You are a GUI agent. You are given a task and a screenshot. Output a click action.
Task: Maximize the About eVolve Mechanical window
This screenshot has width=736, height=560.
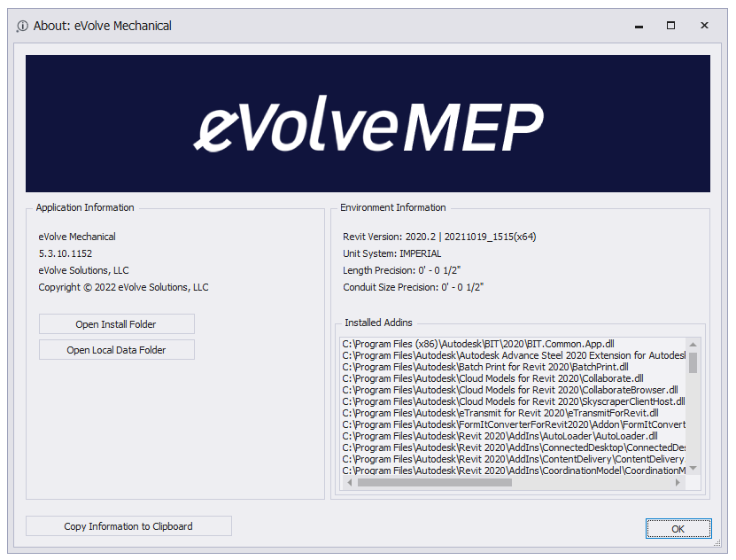click(670, 26)
